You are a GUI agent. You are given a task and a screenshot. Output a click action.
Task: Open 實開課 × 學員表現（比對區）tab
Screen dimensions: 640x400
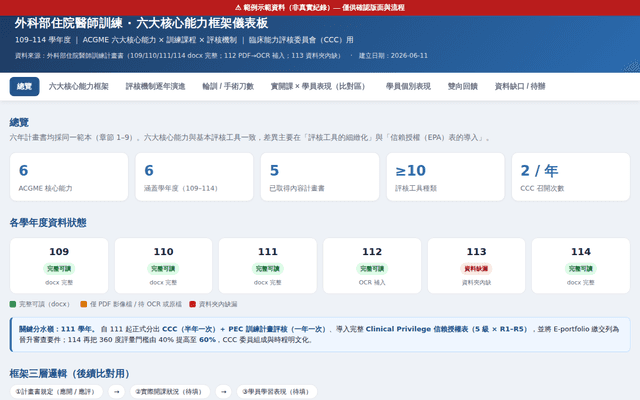coord(318,87)
